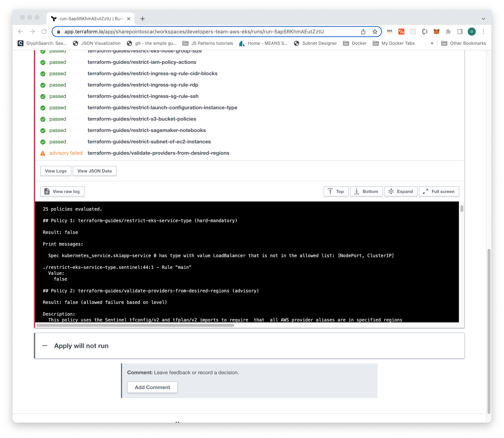Open the ClickUp extension icon
Image resolution: width=504 pixels, height=438 pixels.
click(425, 31)
